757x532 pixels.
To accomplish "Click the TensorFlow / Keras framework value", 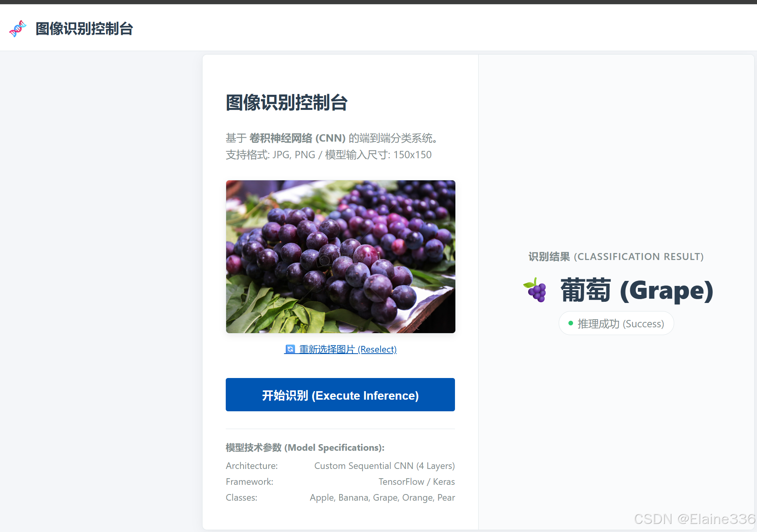I will point(416,482).
